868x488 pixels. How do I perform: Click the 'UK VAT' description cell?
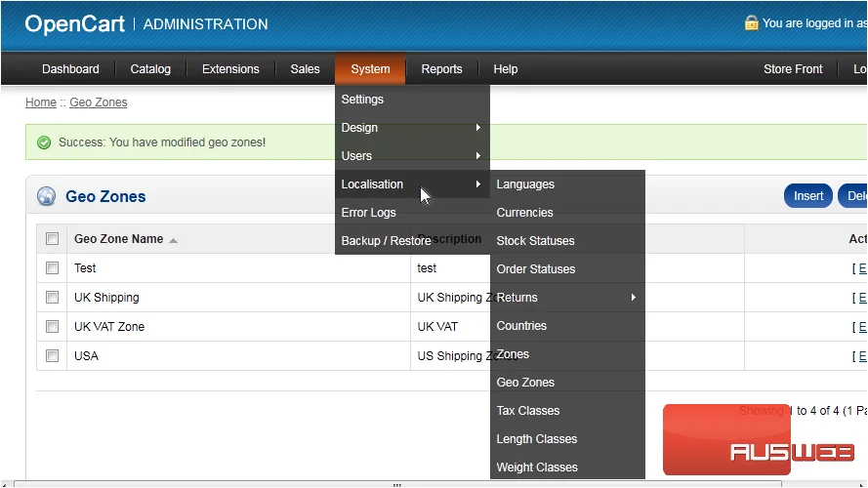coord(437,327)
